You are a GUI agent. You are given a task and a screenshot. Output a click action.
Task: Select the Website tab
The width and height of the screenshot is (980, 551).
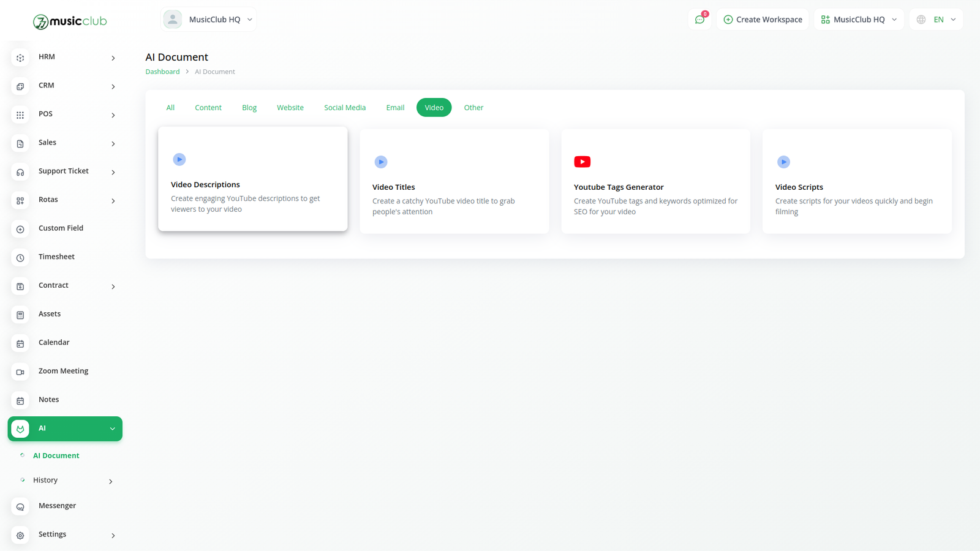290,108
